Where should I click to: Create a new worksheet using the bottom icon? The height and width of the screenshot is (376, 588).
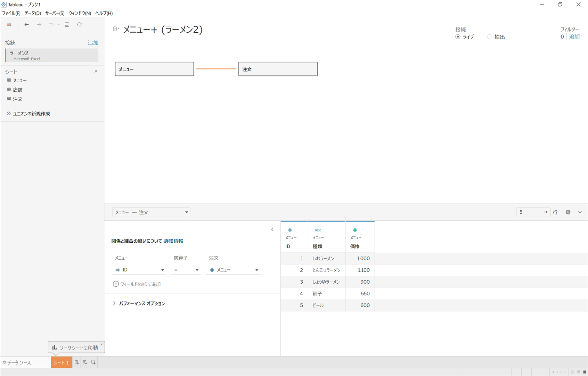[x=76, y=362]
